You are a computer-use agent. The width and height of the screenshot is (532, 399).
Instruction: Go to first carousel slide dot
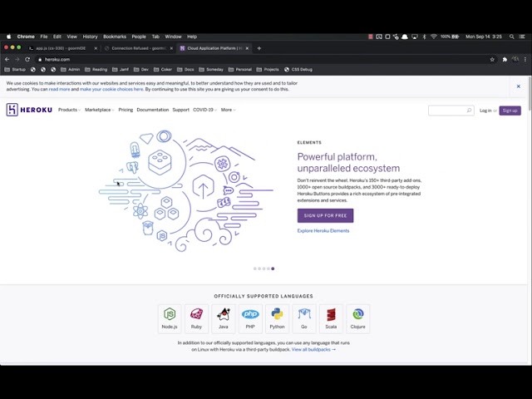point(255,268)
